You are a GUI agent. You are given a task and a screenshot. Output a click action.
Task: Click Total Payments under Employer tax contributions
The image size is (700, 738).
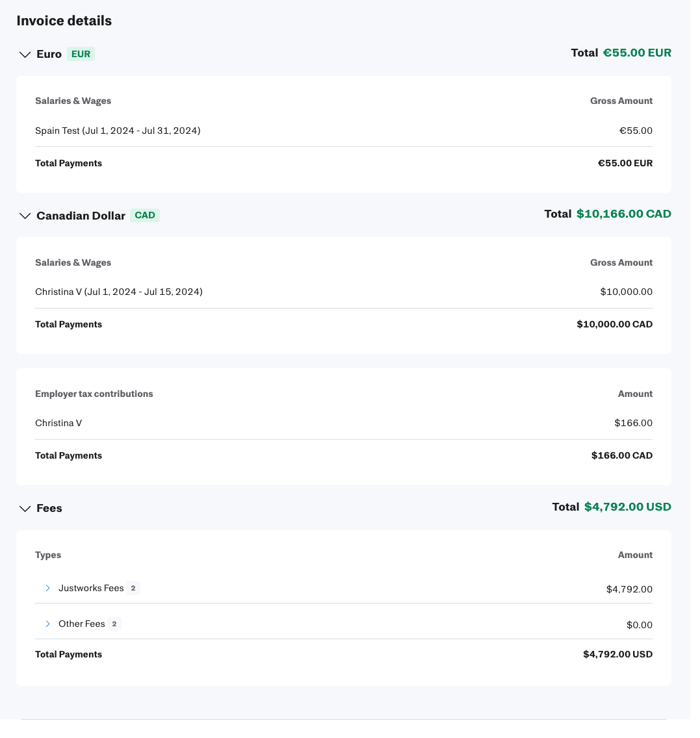pyautogui.click(x=68, y=455)
